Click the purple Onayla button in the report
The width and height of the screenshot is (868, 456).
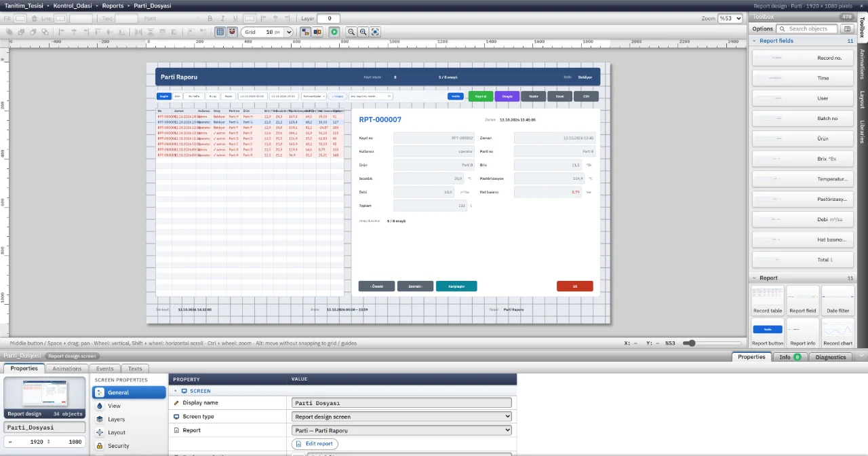coord(507,96)
